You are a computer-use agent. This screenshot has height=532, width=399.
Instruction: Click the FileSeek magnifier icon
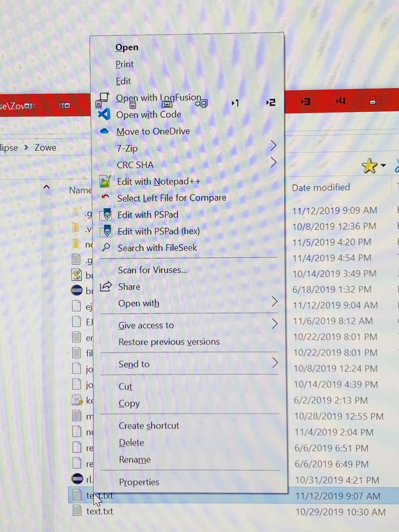[x=106, y=247]
